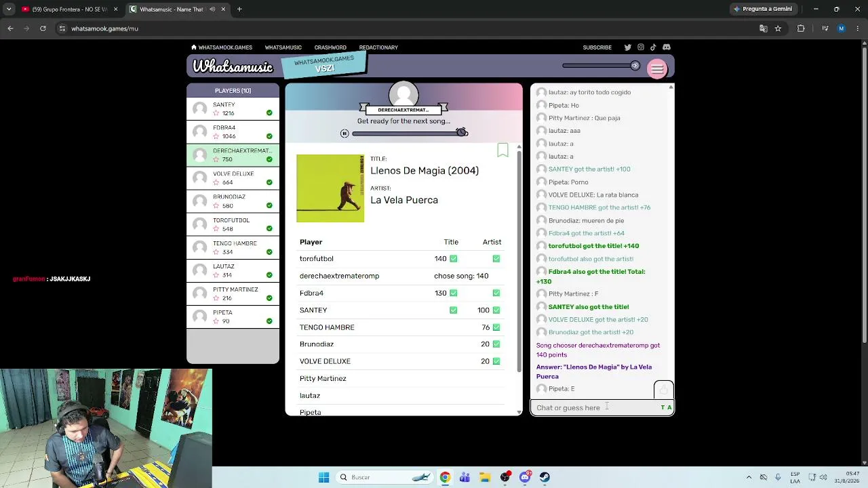868x488 pixels.
Task: Open OBS Studio in the taskbar
Action: (x=505, y=477)
